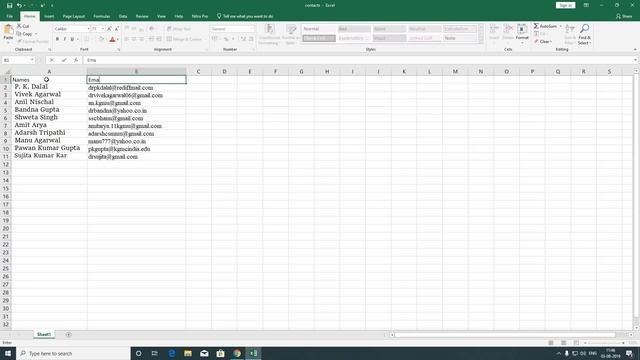Select the Sheet1 tab
This screenshot has height=360, width=640.
(x=44, y=334)
